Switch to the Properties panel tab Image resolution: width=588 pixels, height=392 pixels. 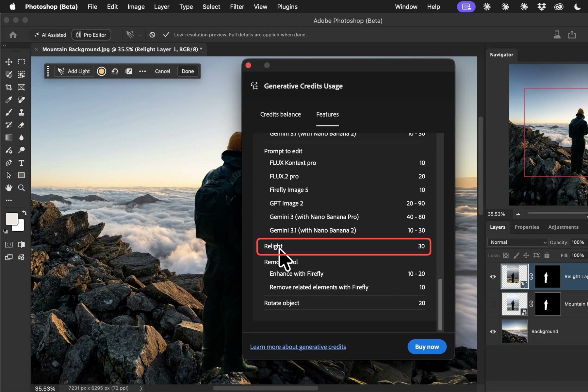point(527,227)
